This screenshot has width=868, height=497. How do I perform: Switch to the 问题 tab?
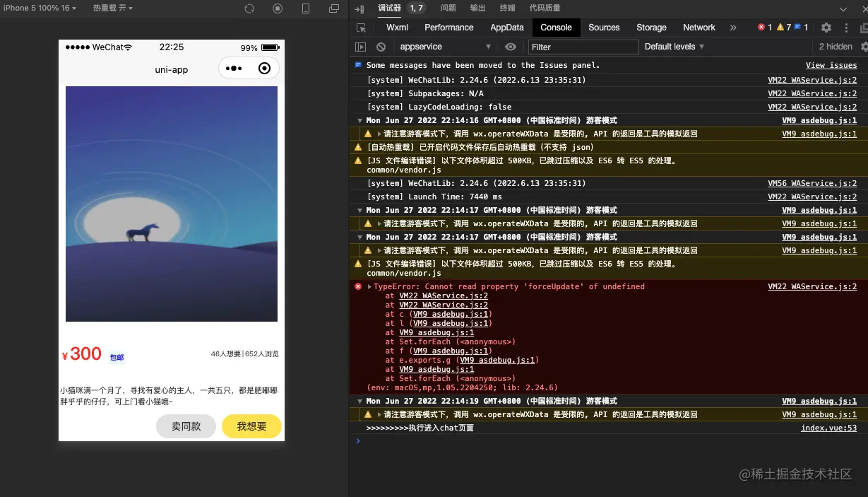coord(448,8)
